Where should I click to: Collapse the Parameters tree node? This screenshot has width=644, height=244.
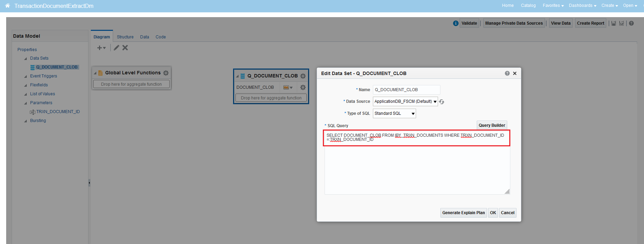(x=25, y=103)
